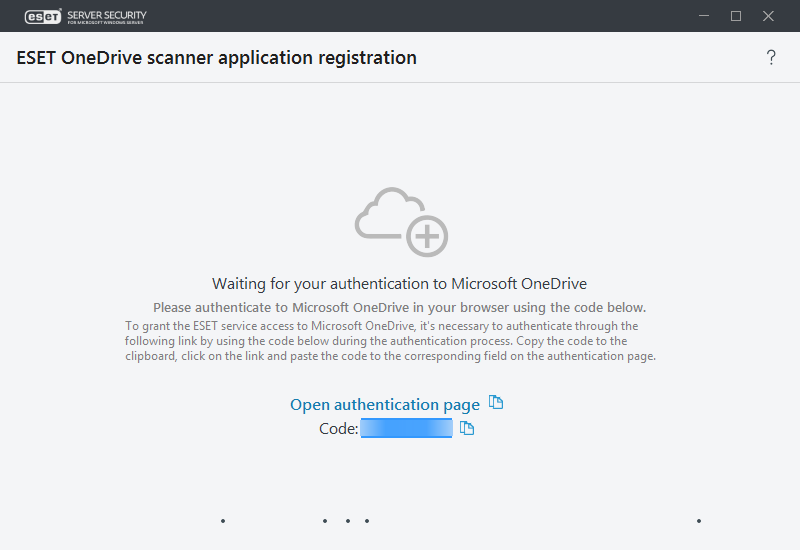
Task: Open help with the question mark icon
Action: (771, 58)
